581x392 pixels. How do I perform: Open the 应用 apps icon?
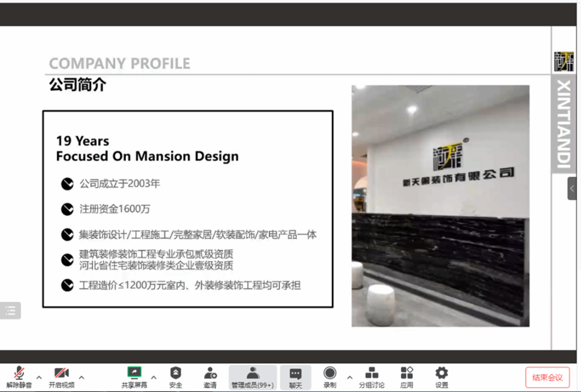[407, 376]
